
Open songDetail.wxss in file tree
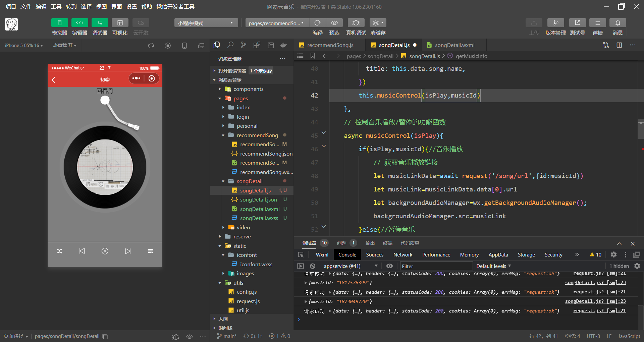[x=259, y=218]
